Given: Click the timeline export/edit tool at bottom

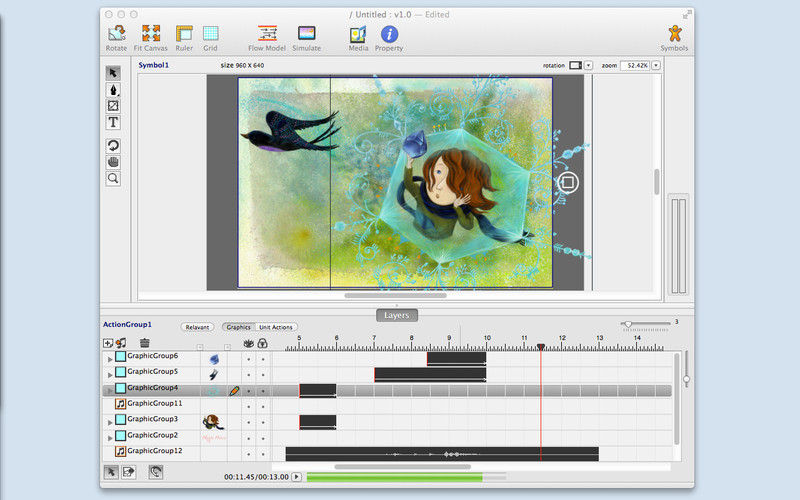Looking at the screenshot, I should [x=129, y=472].
